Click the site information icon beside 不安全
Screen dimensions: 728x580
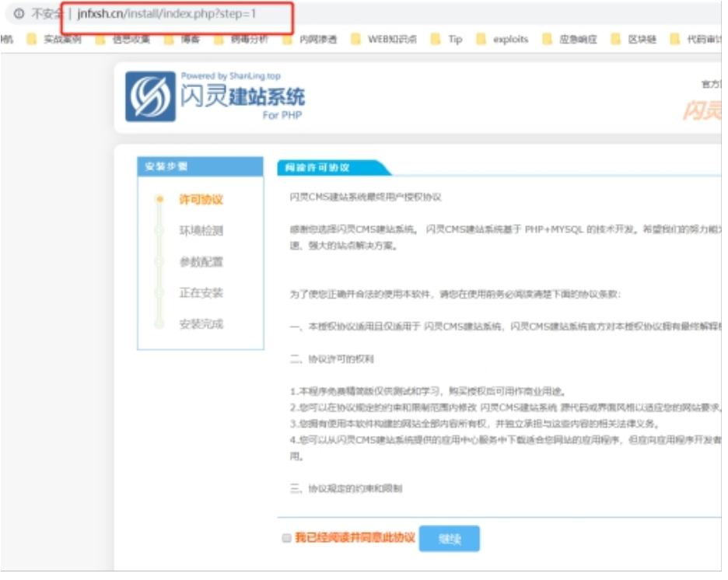(x=19, y=13)
